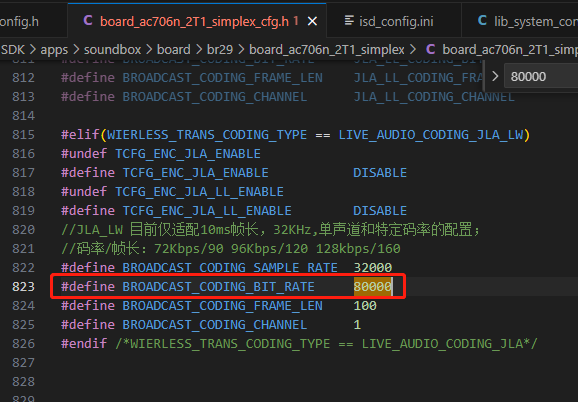Open the lib_system_config tab
The width and height of the screenshot is (578, 402).
520,21
